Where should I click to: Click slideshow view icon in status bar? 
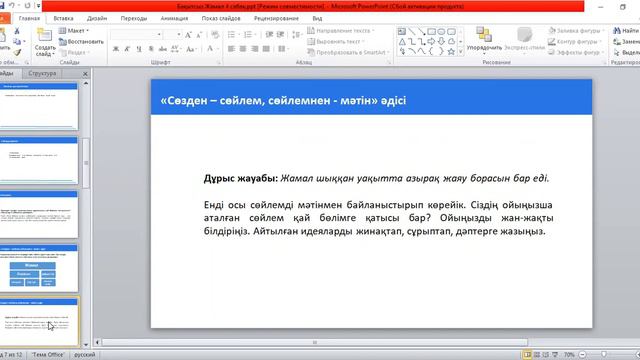[555, 355]
